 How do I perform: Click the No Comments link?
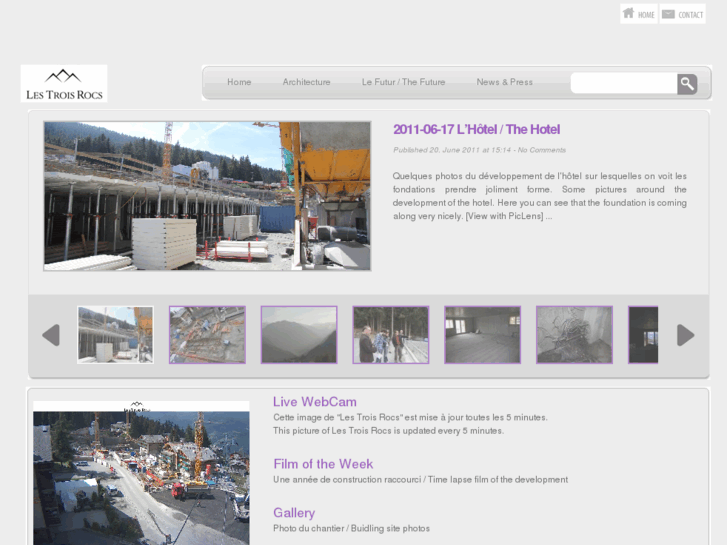tap(542, 150)
